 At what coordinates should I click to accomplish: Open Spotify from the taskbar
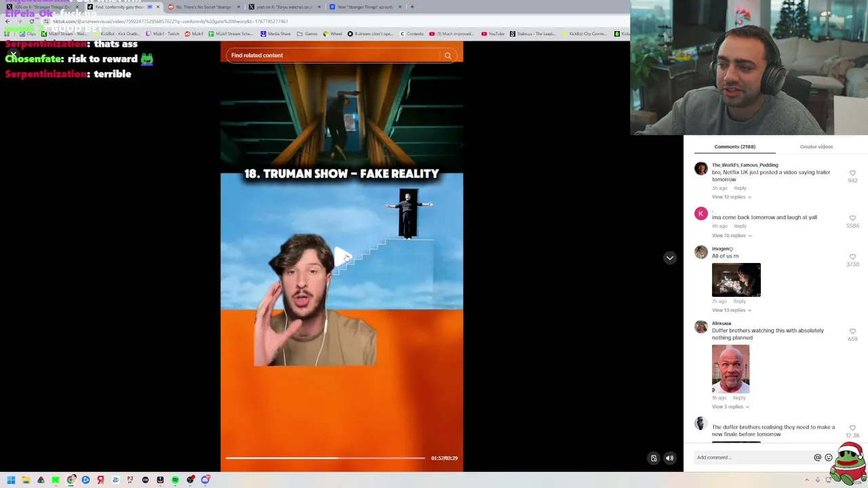coord(175,480)
